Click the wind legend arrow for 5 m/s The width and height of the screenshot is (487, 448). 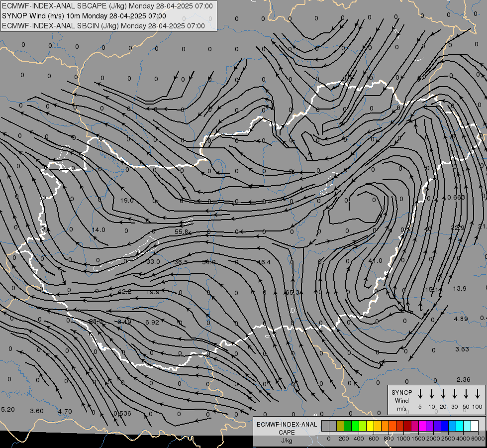pyautogui.click(x=420, y=393)
